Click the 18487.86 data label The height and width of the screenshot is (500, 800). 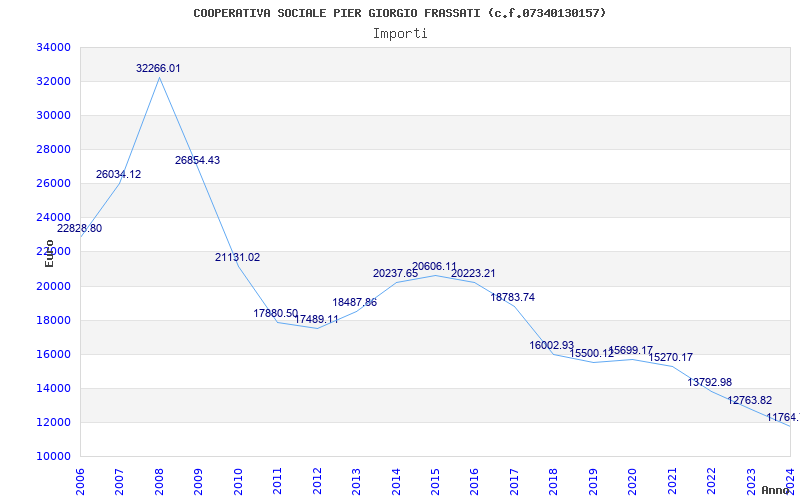tap(355, 303)
